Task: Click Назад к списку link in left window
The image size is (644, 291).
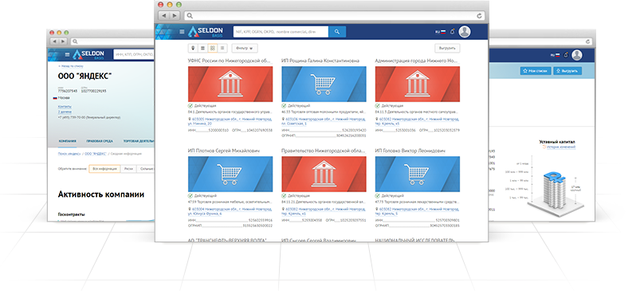Action: point(71,65)
